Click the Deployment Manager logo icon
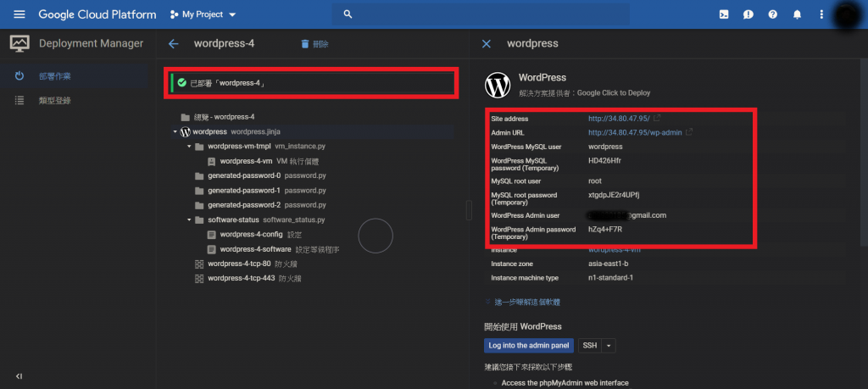The image size is (868, 389). (19, 44)
